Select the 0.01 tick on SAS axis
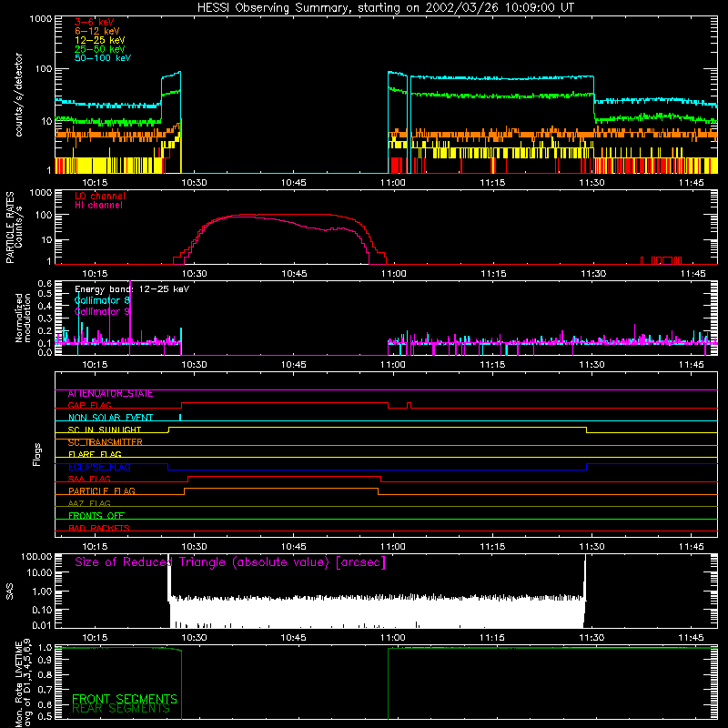728x728 pixels. coord(42,625)
